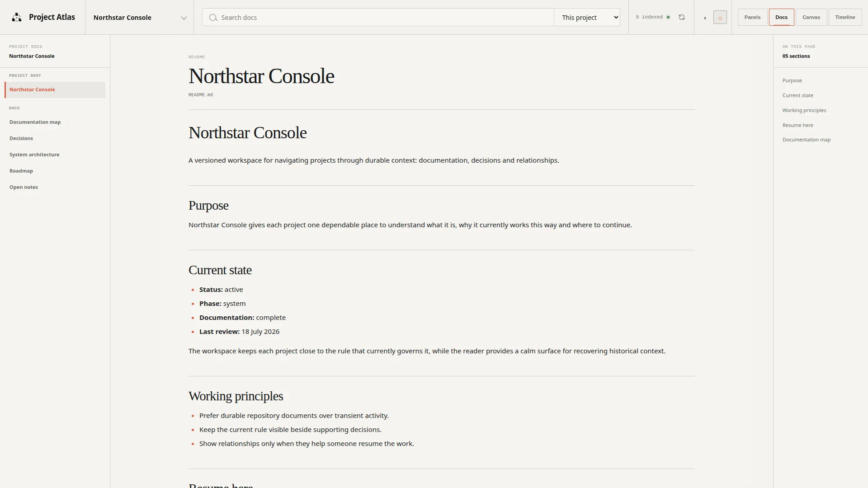Screen dimensions: 868x488
Task: Click the Project Atlas title text
Action: [x=52, y=17]
